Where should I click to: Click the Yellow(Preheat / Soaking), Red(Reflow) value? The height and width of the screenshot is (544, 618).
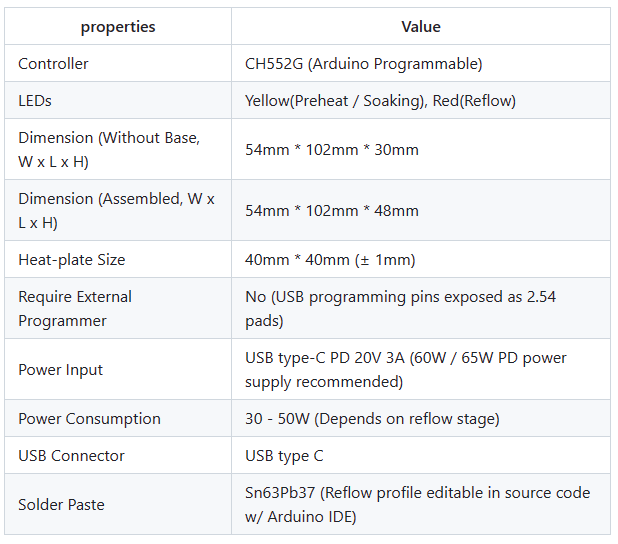click(380, 101)
